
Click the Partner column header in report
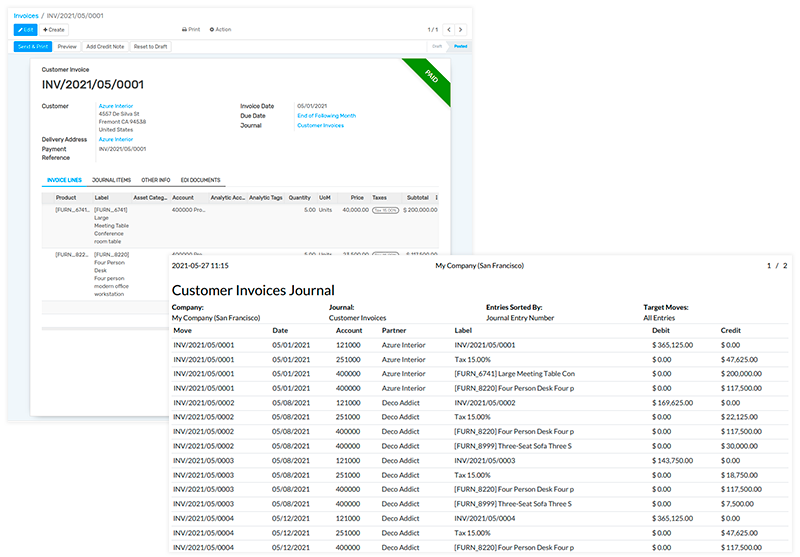pyautogui.click(x=394, y=331)
